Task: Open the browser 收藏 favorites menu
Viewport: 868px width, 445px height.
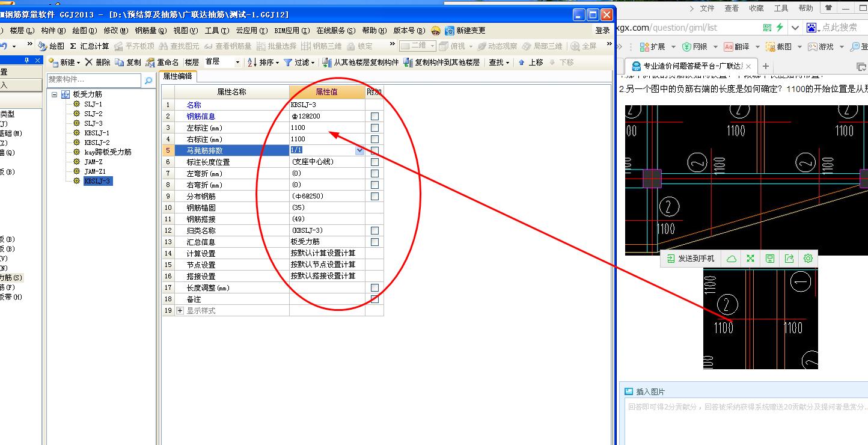Action: [756, 8]
